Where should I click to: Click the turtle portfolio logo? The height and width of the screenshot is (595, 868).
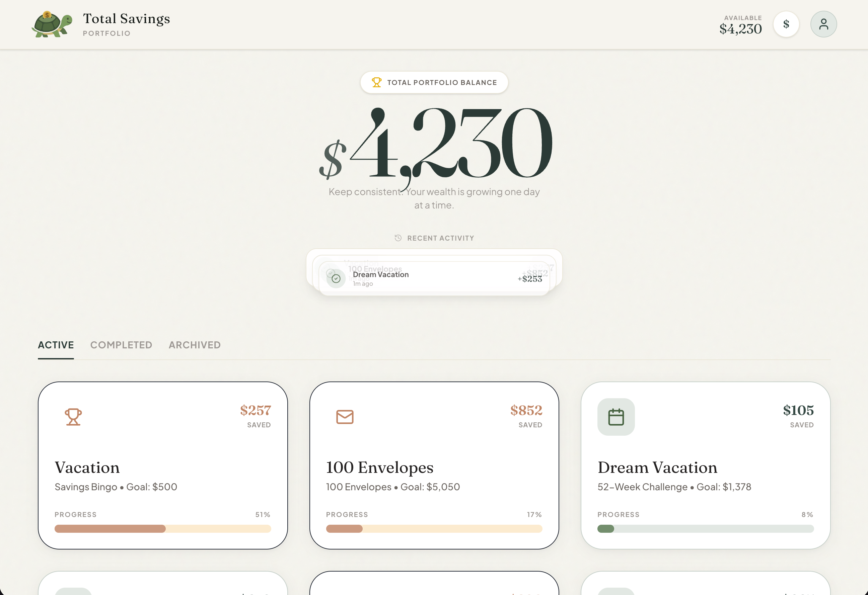(x=52, y=24)
